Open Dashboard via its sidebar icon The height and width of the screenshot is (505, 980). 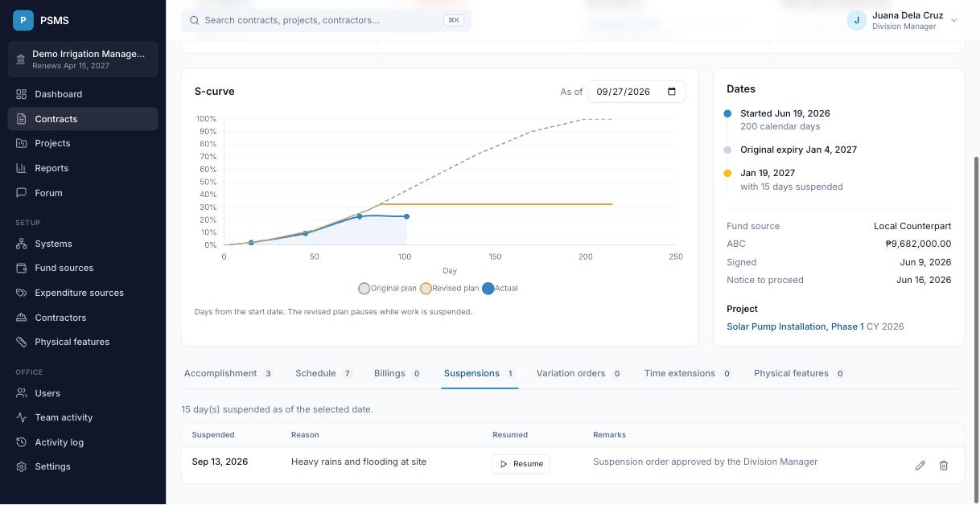pos(22,94)
